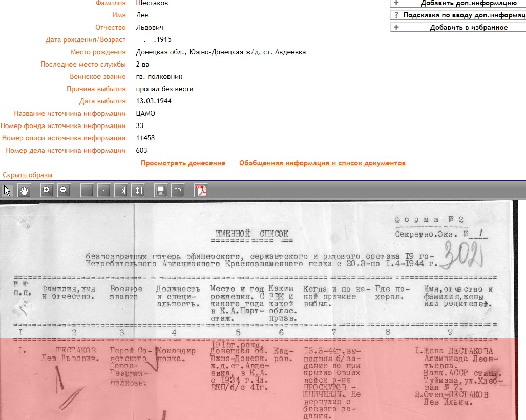The image size is (526, 420).
Task: Select rank value гв. полковник
Action: pyautogui.click(x=159, y=76)
